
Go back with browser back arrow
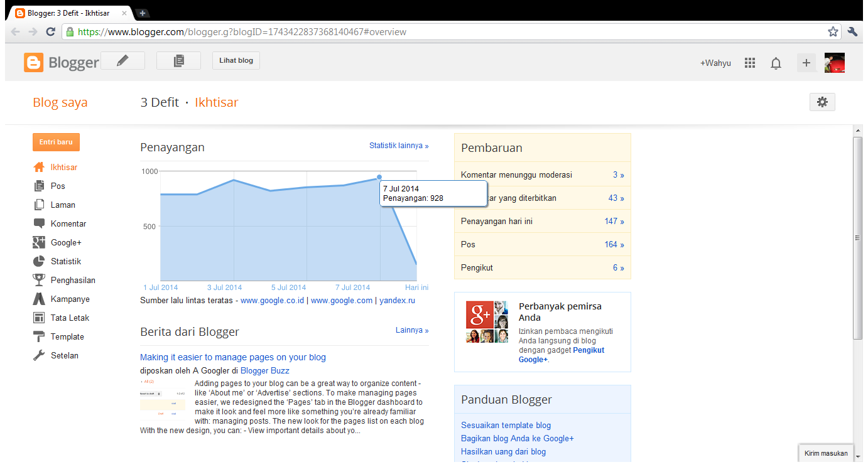tap(16, 31)
